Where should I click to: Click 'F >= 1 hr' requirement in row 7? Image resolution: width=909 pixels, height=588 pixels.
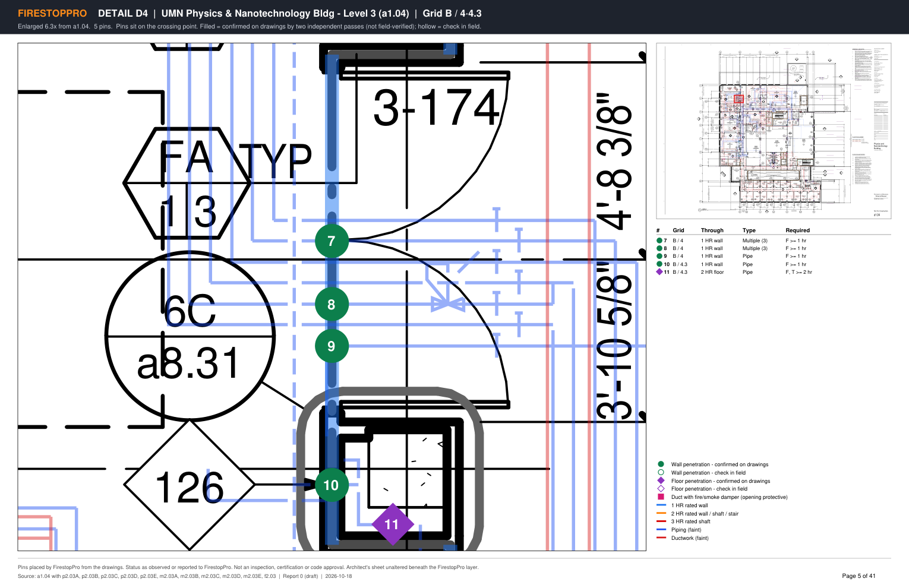(796, 241)
